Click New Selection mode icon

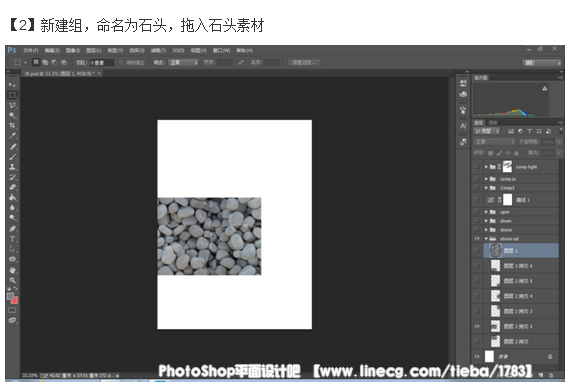click(36, 62)
